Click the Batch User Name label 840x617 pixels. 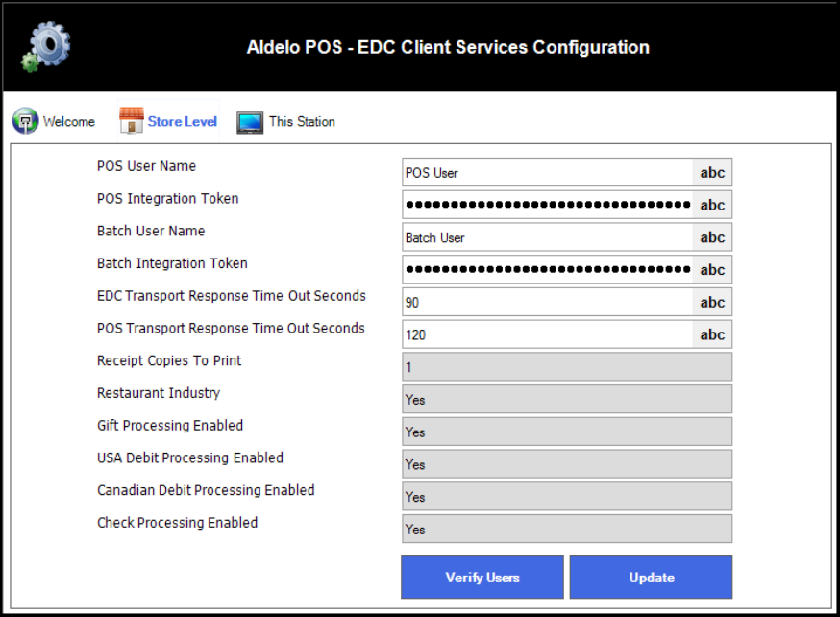pos(151,231)
